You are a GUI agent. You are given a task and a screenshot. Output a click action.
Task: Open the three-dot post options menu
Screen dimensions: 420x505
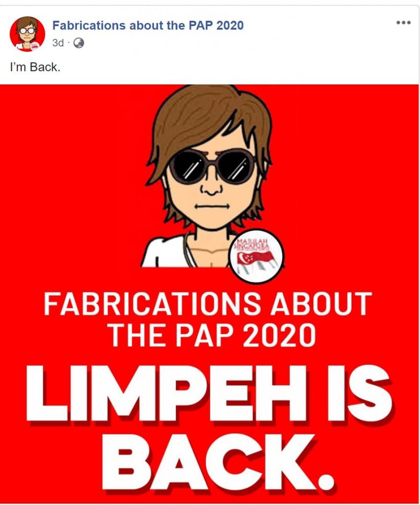[x=404, y=23]
